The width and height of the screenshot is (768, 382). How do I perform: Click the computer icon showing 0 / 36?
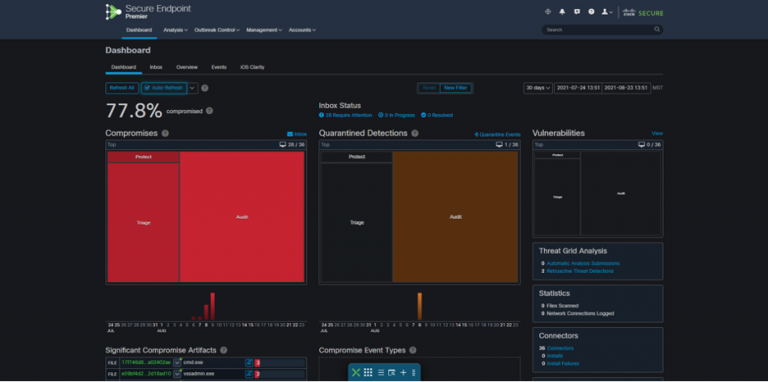click(642, 144)
